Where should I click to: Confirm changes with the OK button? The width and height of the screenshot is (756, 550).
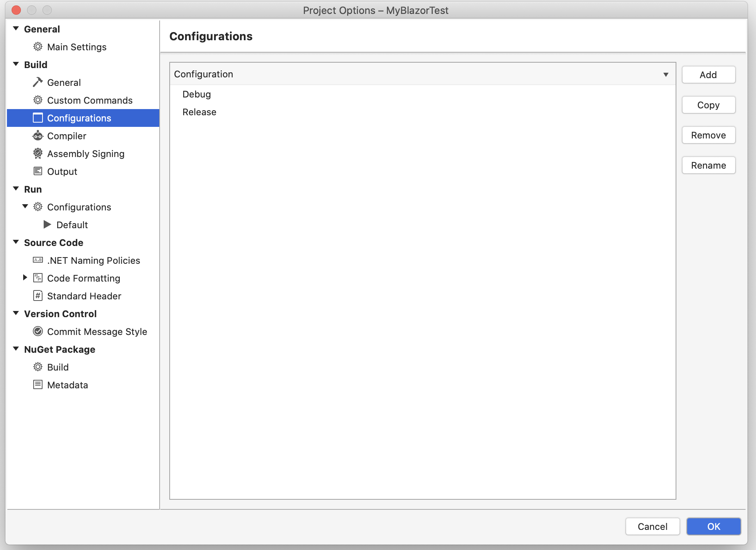[x=713, y=526]
